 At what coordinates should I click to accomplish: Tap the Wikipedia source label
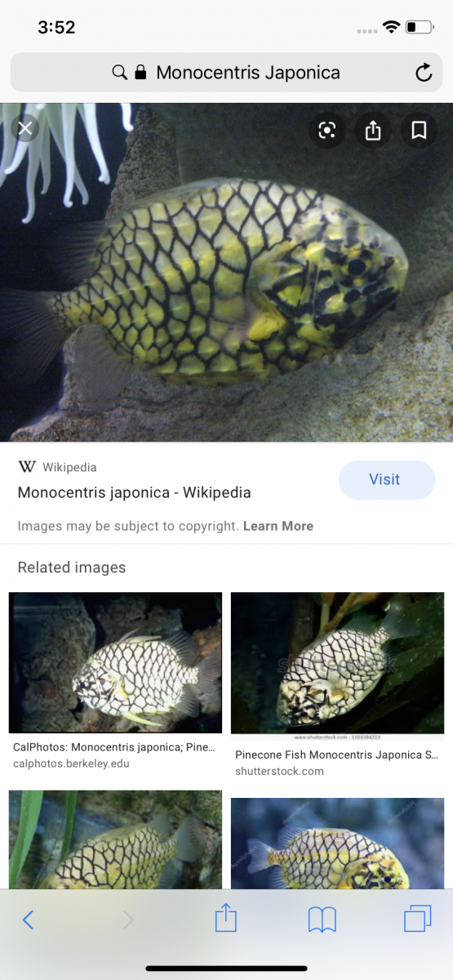tap(69, 467)
